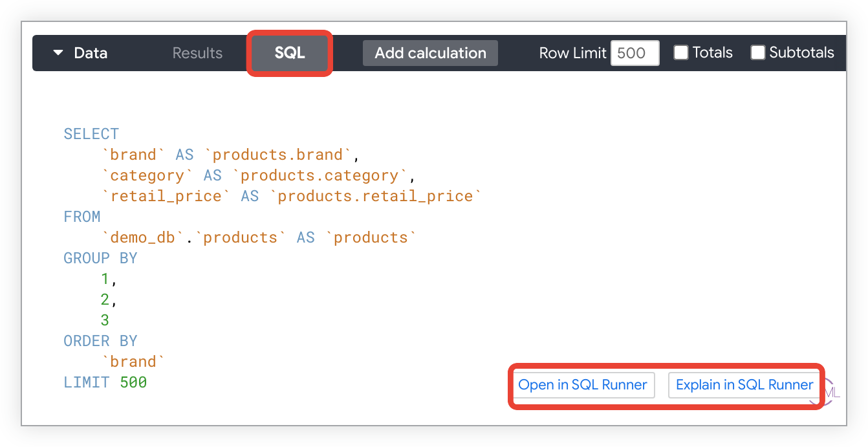
Task: Collapse the Data section triangle
Action: 58,53
